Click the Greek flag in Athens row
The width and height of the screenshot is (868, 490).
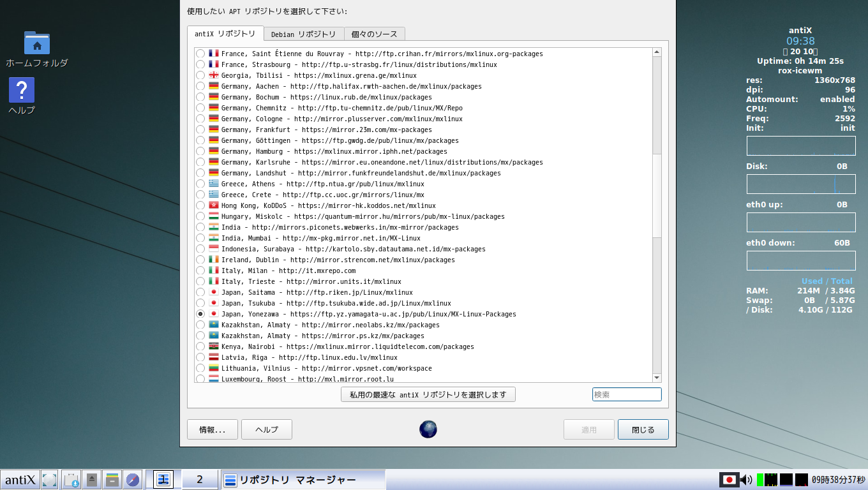(214, 184)
